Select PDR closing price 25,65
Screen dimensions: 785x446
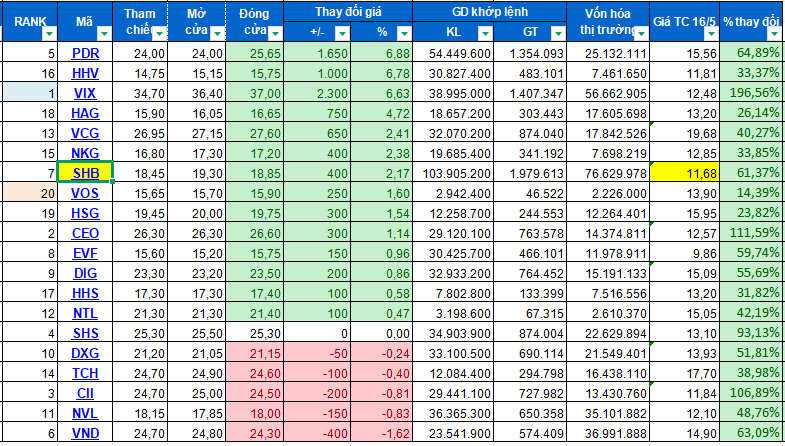[x=254, y=53]
